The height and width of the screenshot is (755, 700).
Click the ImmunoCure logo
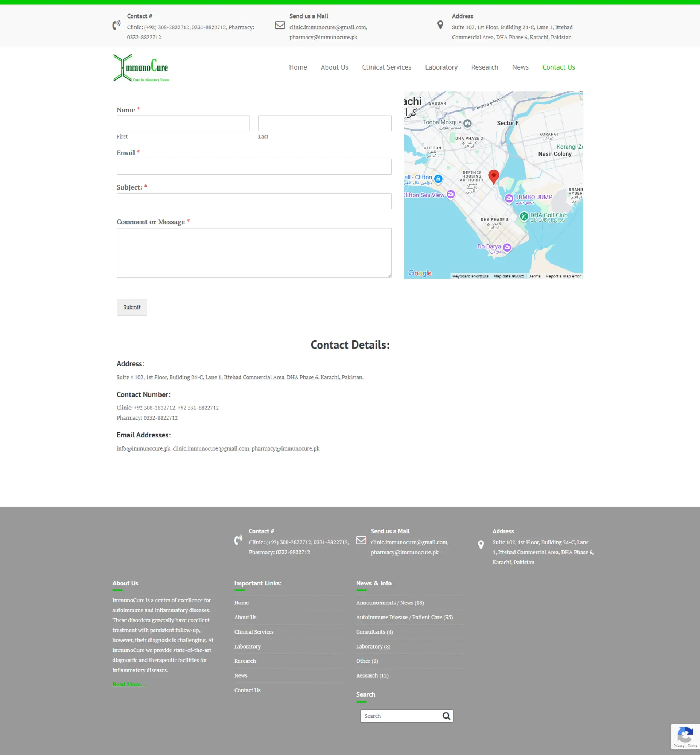coord(141,68)
